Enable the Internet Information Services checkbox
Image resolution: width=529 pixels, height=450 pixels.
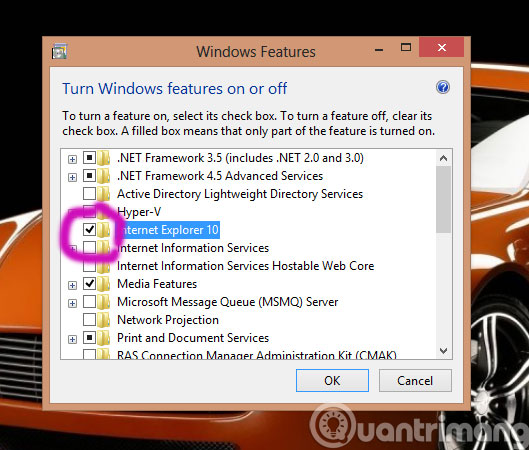89,248
